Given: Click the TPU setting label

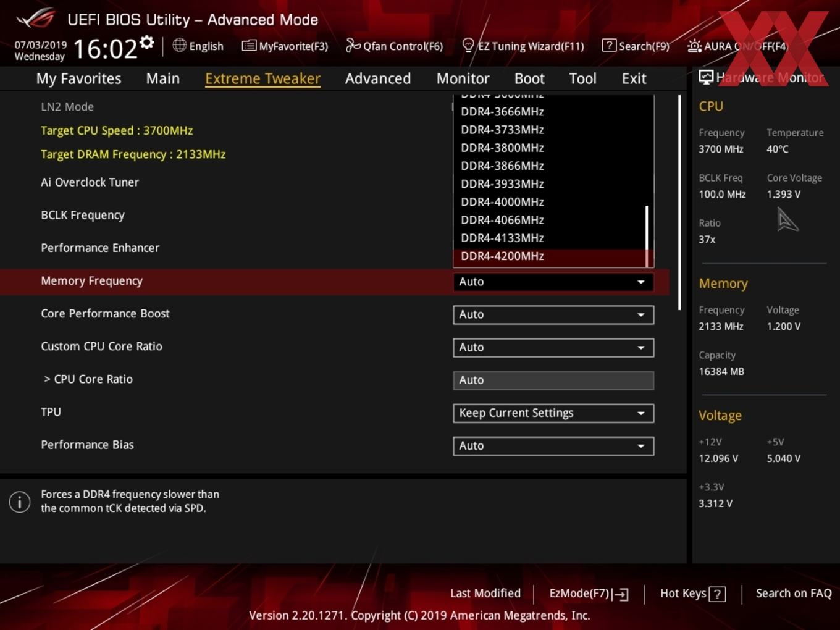Looking at the screenshot, I should (x=51, y=412).
